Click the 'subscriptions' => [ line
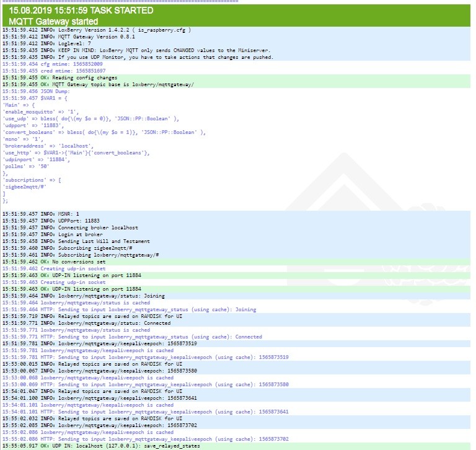Image resolution: width=476 pixels, height=450 pixels. click(x=32, y=180)
